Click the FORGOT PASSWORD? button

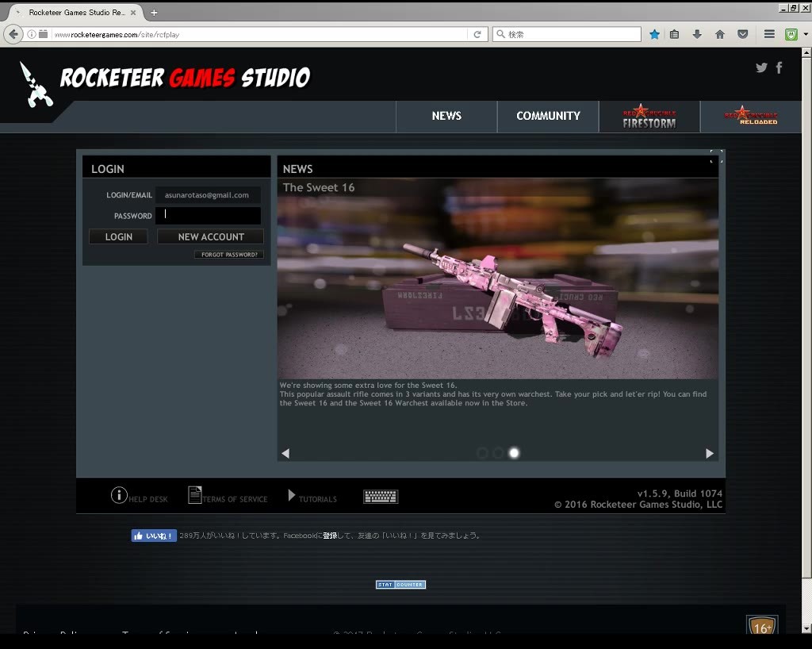tap(229, 255)
